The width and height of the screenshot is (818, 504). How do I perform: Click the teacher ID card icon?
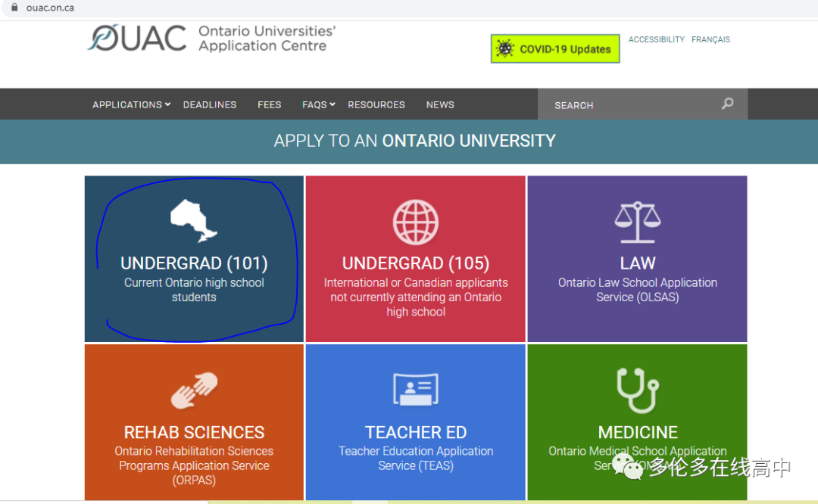[416, 389]
